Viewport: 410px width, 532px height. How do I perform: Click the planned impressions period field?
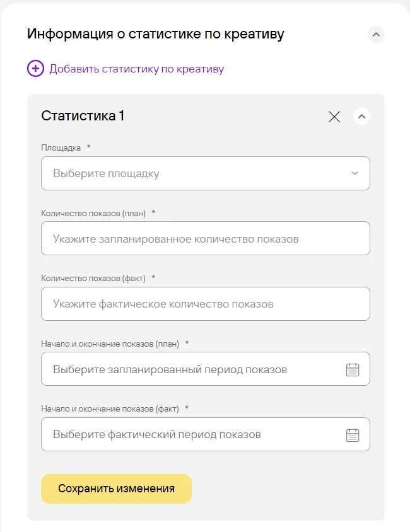(x=189, y=369)
